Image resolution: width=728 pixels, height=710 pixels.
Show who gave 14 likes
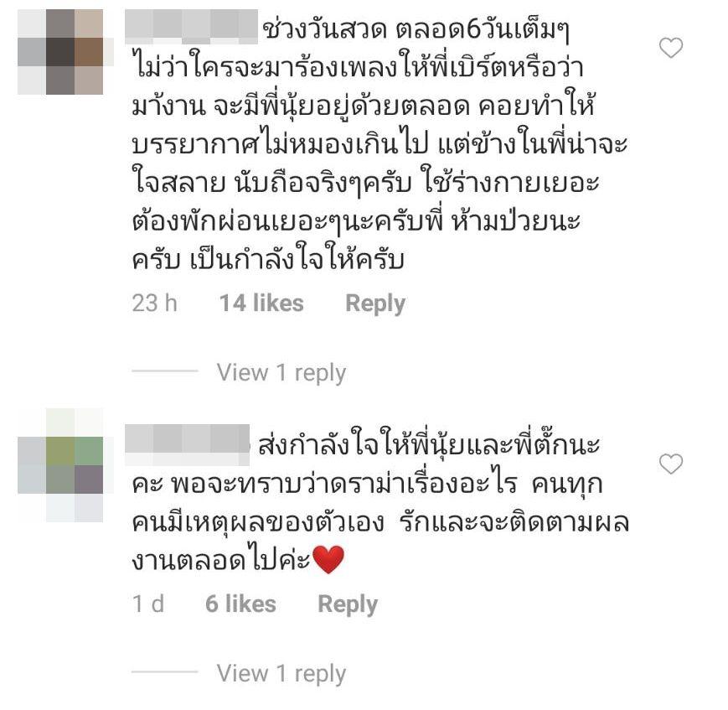click(x=261, y=303)
